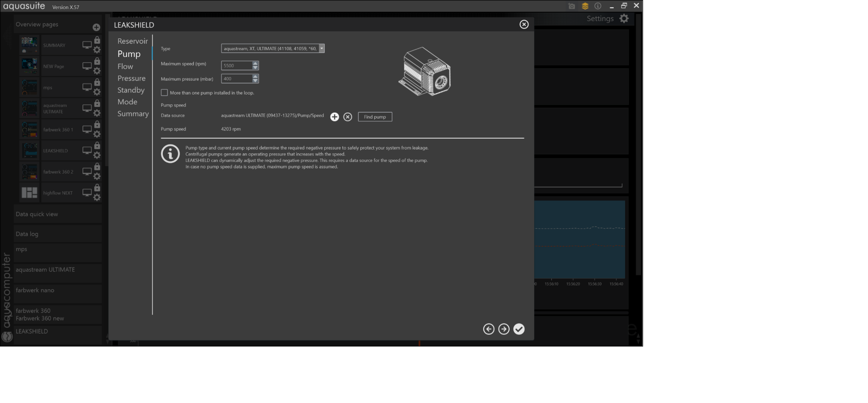Open the NEW Page overview page

pyautogui.click(x=53, y=66)
